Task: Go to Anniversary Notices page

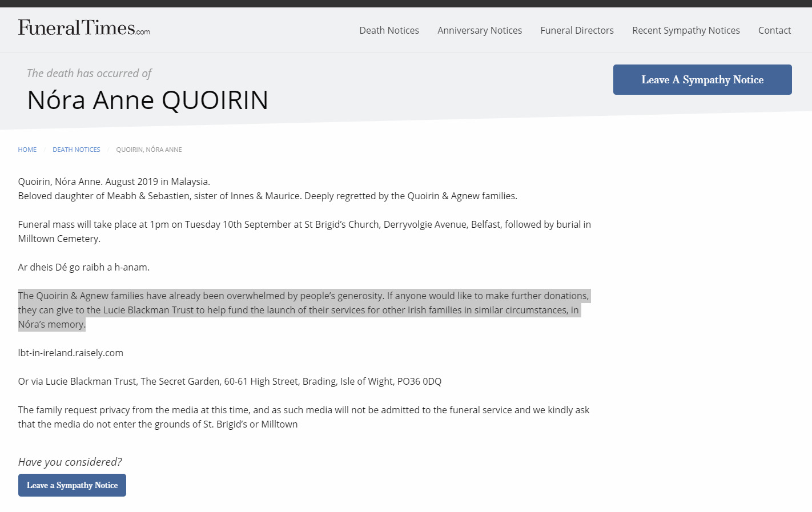Action: pyautogui.click(x=479, y=30)
